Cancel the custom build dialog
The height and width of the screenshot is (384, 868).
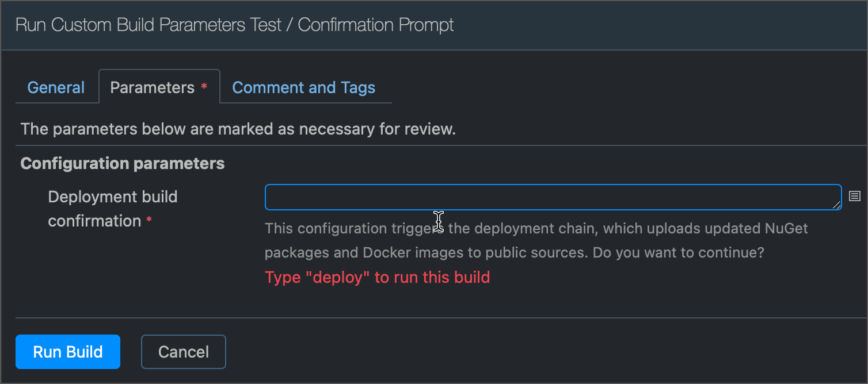[x=184, y=352]
